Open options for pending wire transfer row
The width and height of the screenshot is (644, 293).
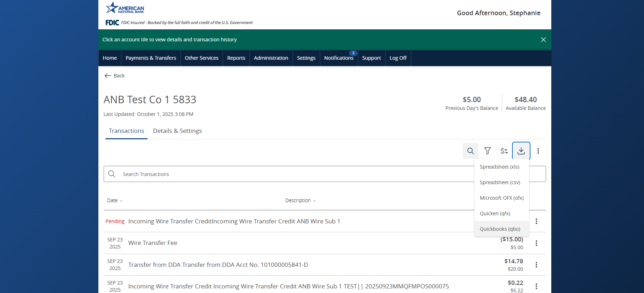536,221
